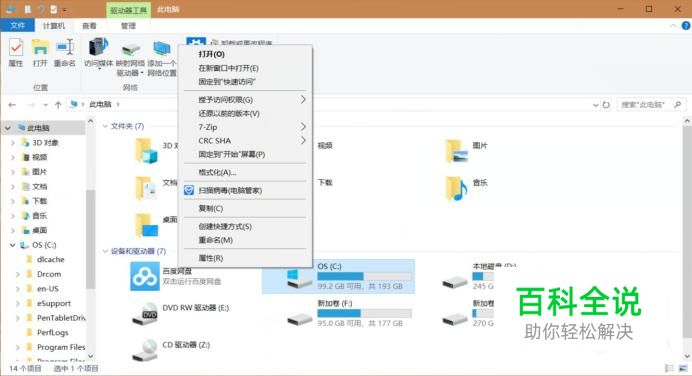This screenshot has height=376, width=692.
Task: Collapse the ribbon with chevron
Action: tap(673, 26)
